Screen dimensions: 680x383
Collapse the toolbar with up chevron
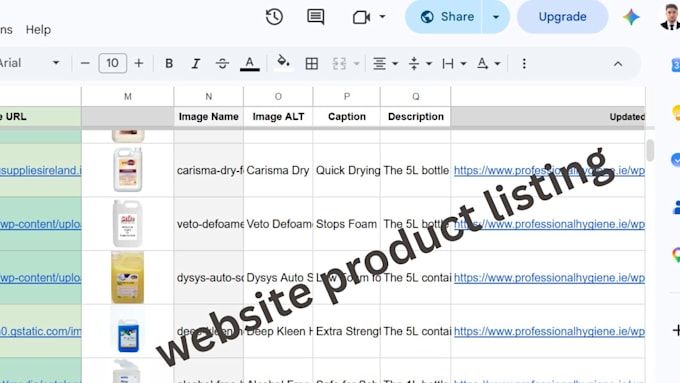[618, 64]
